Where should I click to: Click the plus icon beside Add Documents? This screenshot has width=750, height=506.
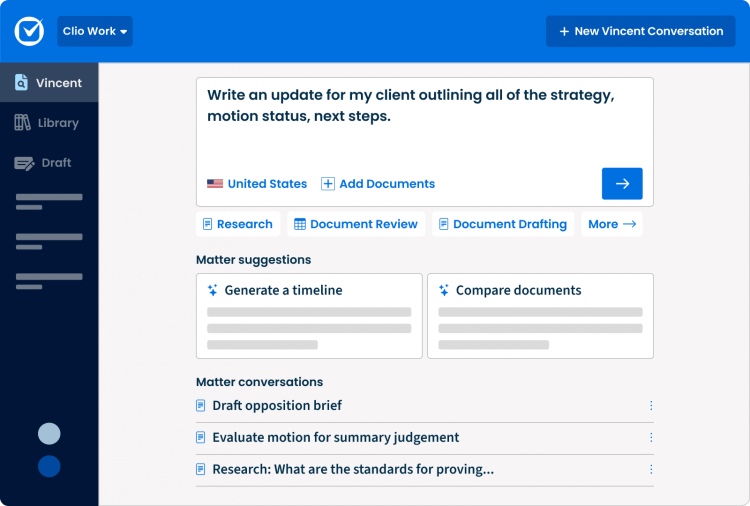[x=328, y=184]
